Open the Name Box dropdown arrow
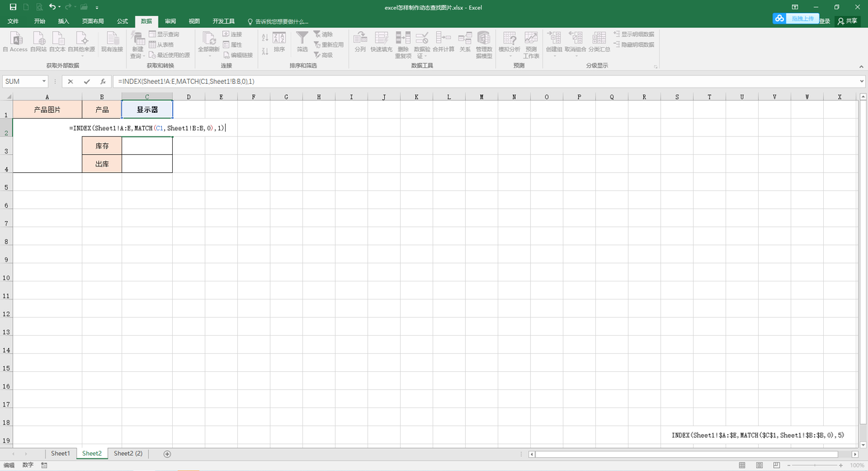 click(45, 82)
